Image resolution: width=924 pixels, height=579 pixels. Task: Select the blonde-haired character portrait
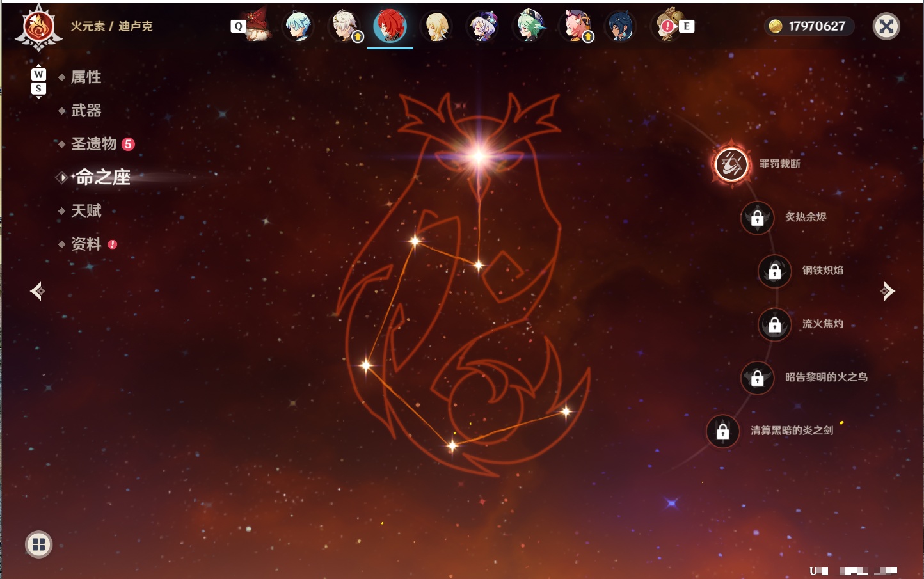point(436,26)
